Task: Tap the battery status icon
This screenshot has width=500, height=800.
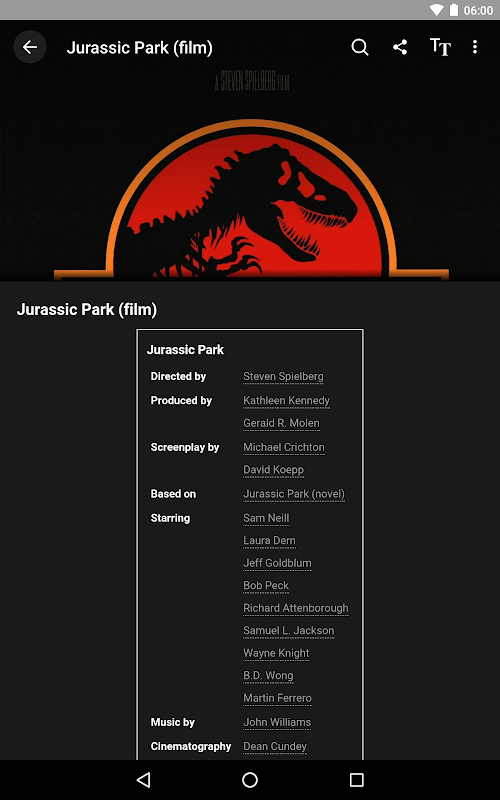Action: [x=454, y=10]
